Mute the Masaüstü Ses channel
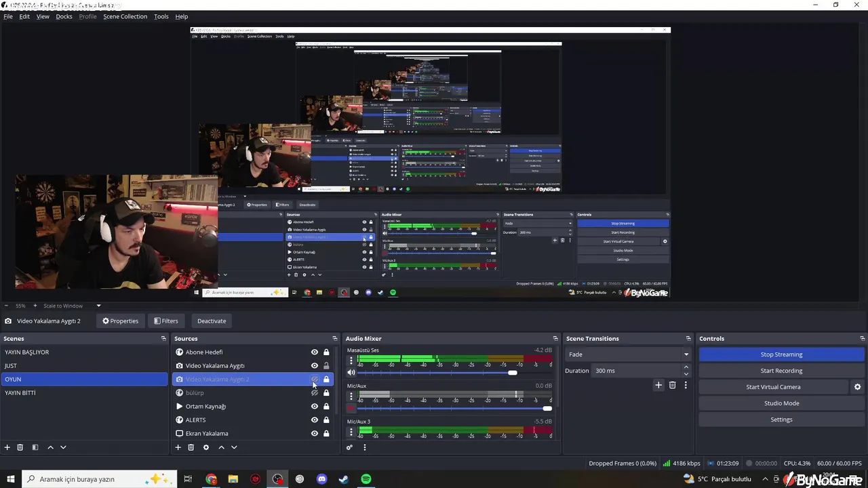The image size is (868, 488). (351, 373)
